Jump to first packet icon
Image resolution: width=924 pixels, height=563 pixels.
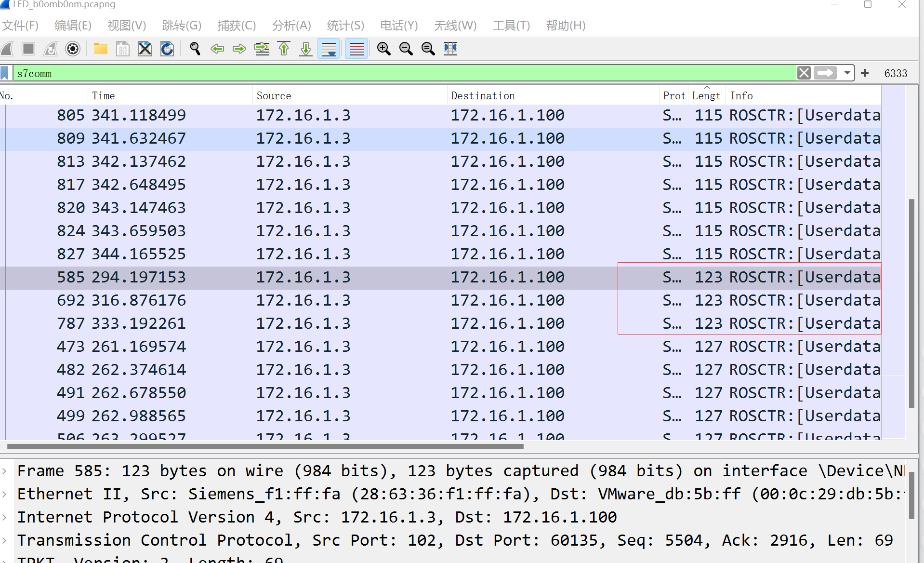point(284,49)
